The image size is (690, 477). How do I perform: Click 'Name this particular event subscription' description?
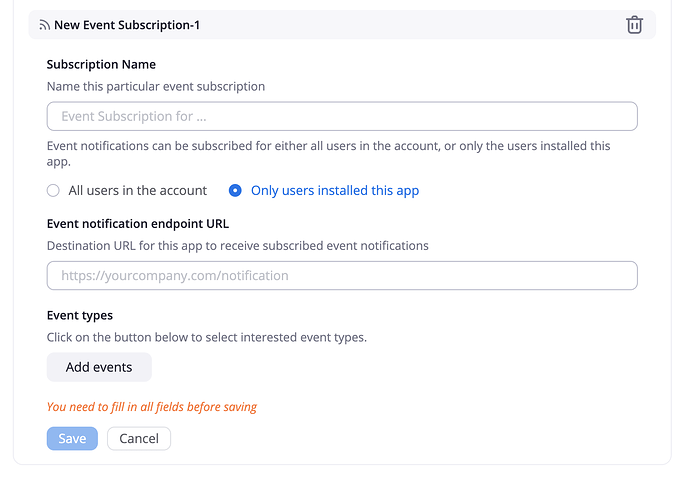(x=156, y=86)
